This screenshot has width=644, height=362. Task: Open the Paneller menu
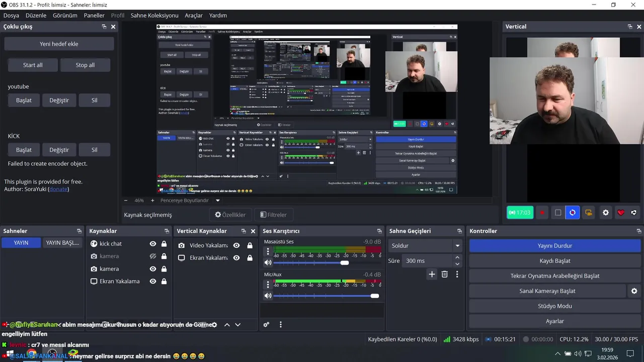pos(94,16)
